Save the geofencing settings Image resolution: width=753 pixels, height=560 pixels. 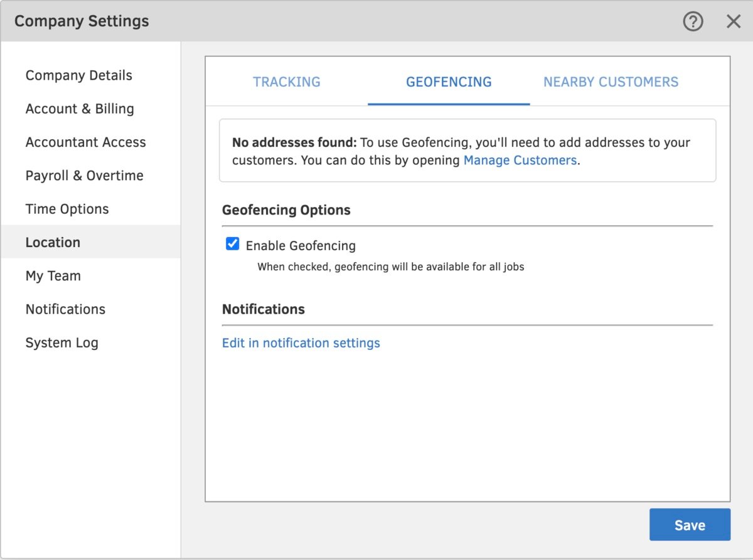point(690,525)
